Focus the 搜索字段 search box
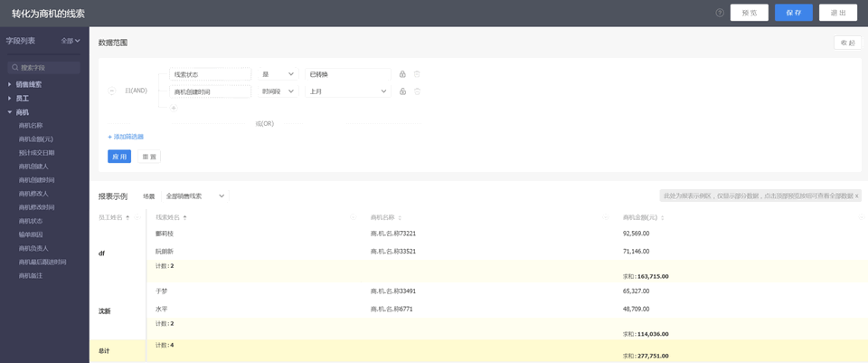The image size is (868, 363). click(x=43, y=68)
